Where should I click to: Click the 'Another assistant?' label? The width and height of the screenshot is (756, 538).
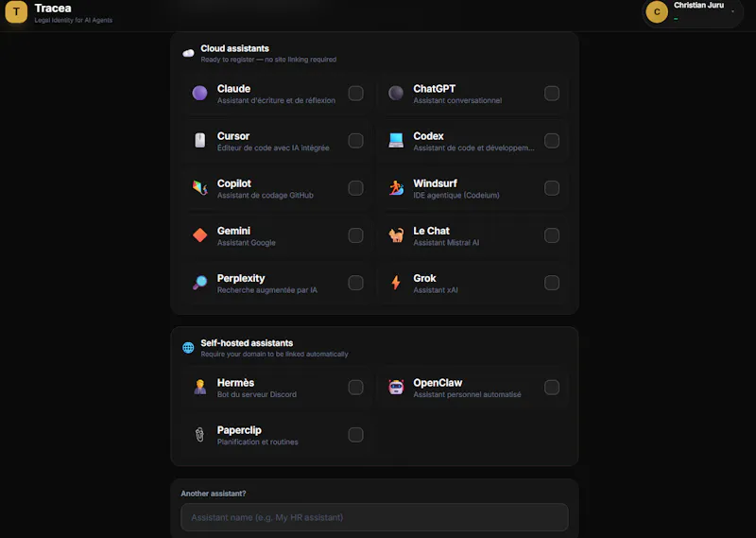click(x=214, y=494)
